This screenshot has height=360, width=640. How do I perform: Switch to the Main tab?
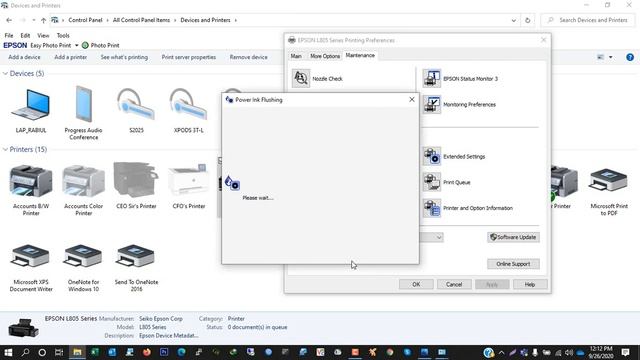tap(296, 56)
